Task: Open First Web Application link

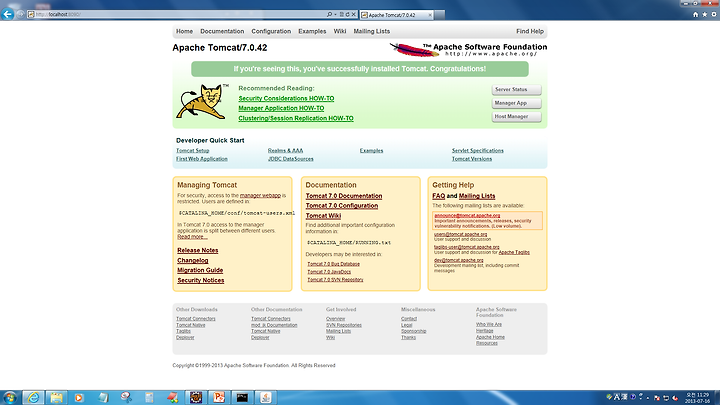Action: coord(202,159)
